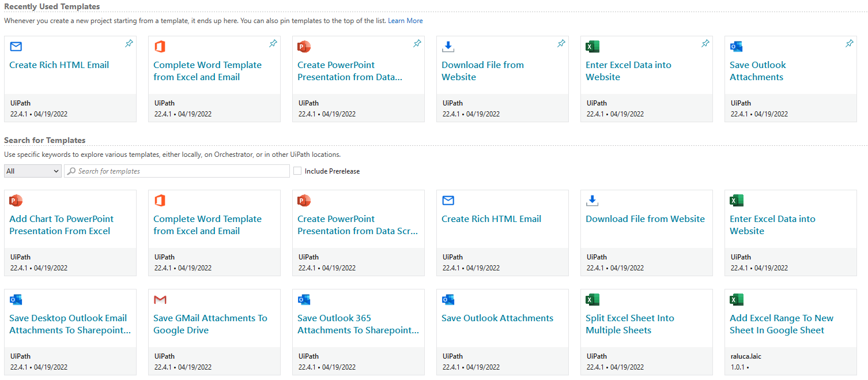The height and width of the screenshot is (380, 868).
Task: Click Outlook icon on Save Outlook 365 Attachments card
Action: (304, 300)
